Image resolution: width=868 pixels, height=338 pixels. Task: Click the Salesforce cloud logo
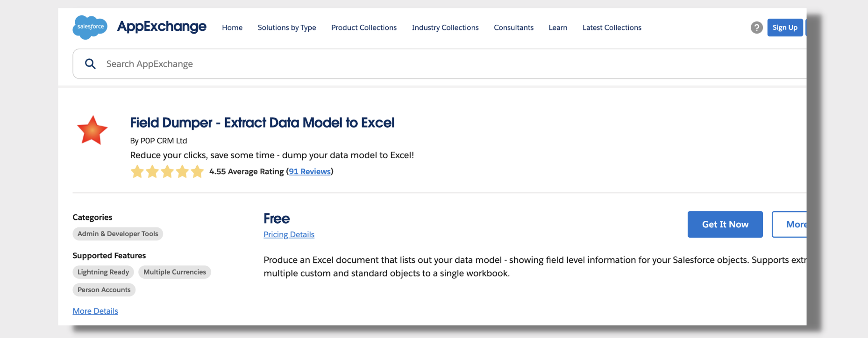[x=90, y=27]
